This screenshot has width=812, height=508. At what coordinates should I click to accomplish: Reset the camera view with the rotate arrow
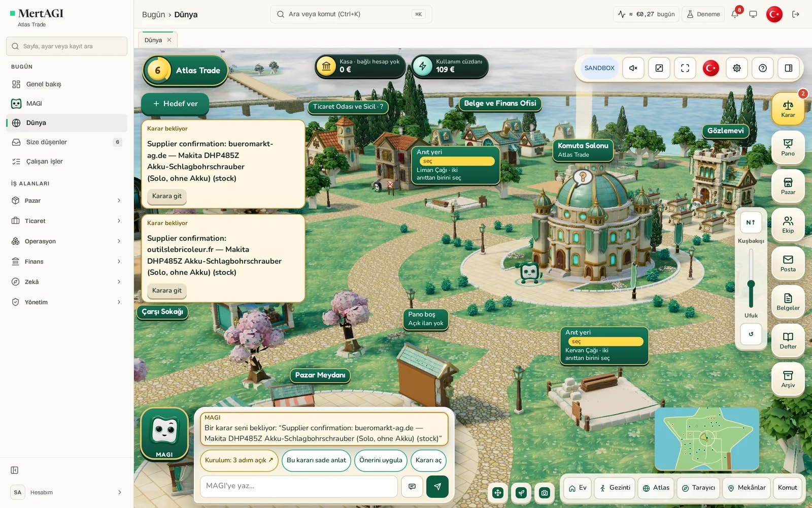coord(751,334)
